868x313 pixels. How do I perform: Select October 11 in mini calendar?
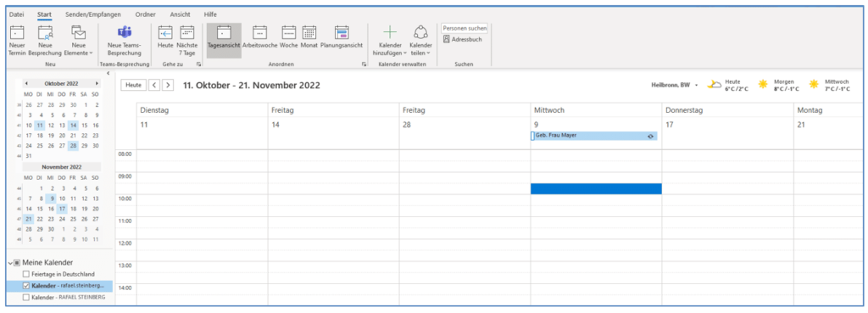[x=39, y=126]
